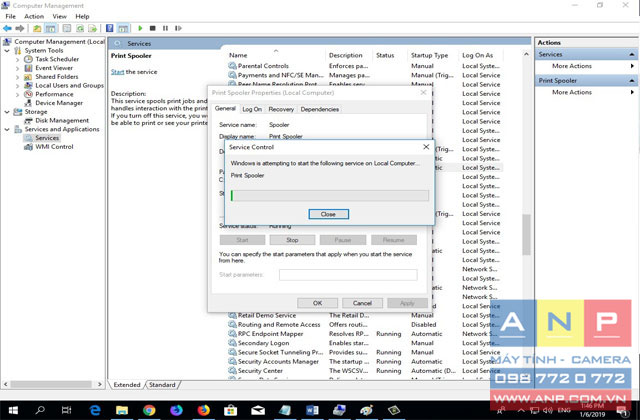Expand the Task Scheduler tree node

click(17, 59)
